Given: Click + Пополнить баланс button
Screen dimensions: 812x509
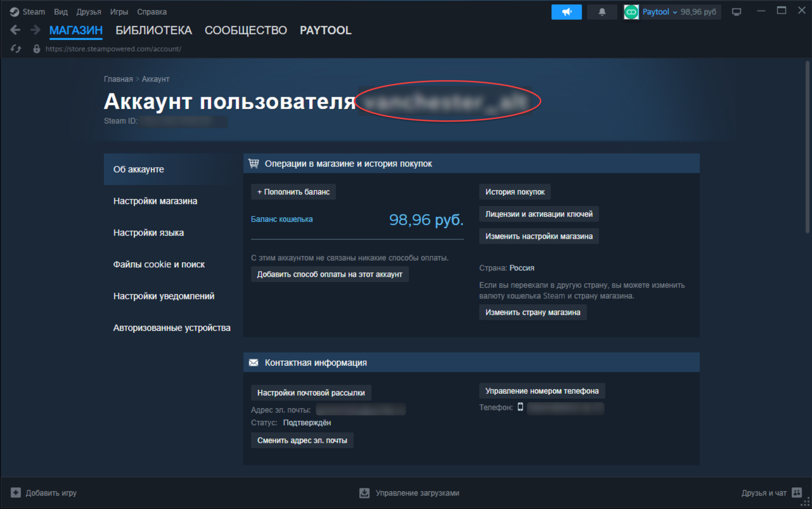Looking at the screenshot, I should [x=293, y=192].
